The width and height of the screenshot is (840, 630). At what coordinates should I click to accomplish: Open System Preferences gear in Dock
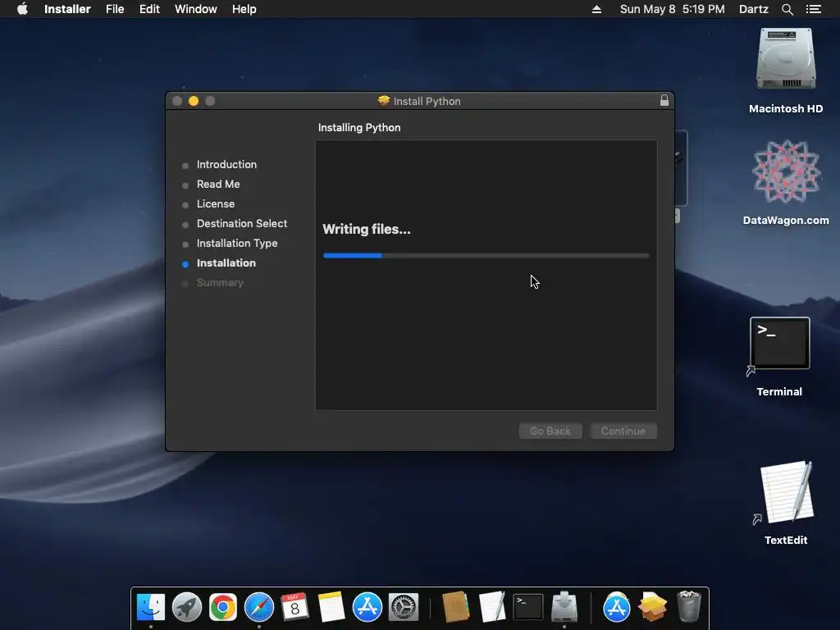coord(403,607)
